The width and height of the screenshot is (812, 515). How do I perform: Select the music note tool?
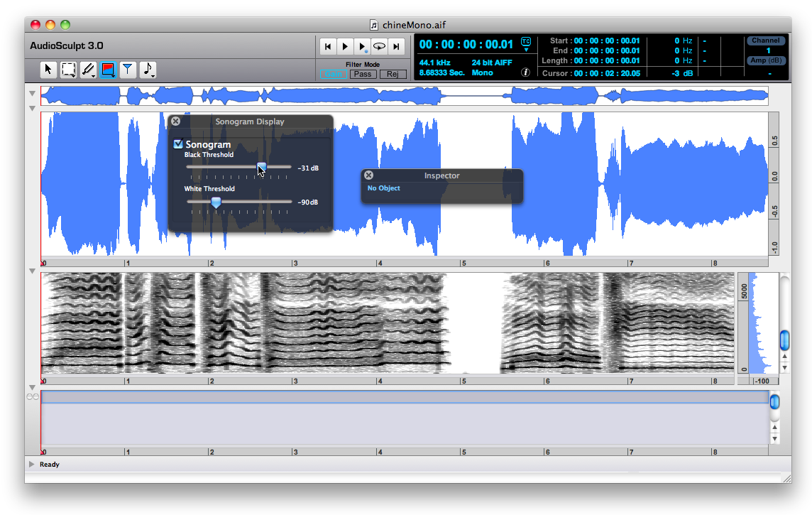pyautogui.click(x=148, y=70)
